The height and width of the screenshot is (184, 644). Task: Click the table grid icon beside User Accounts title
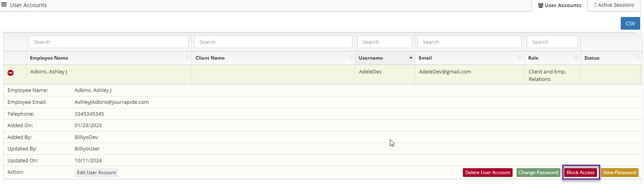pyautogui.click(x=4, y=5)
